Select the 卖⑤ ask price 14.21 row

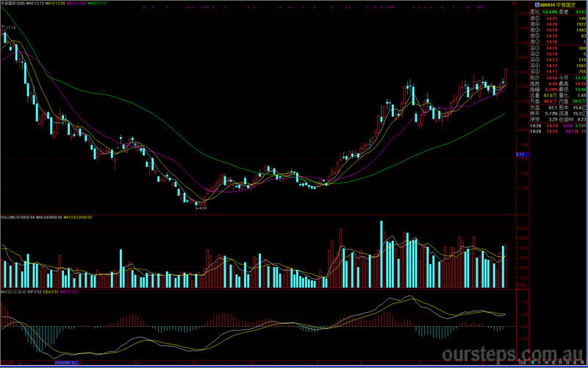558,18
